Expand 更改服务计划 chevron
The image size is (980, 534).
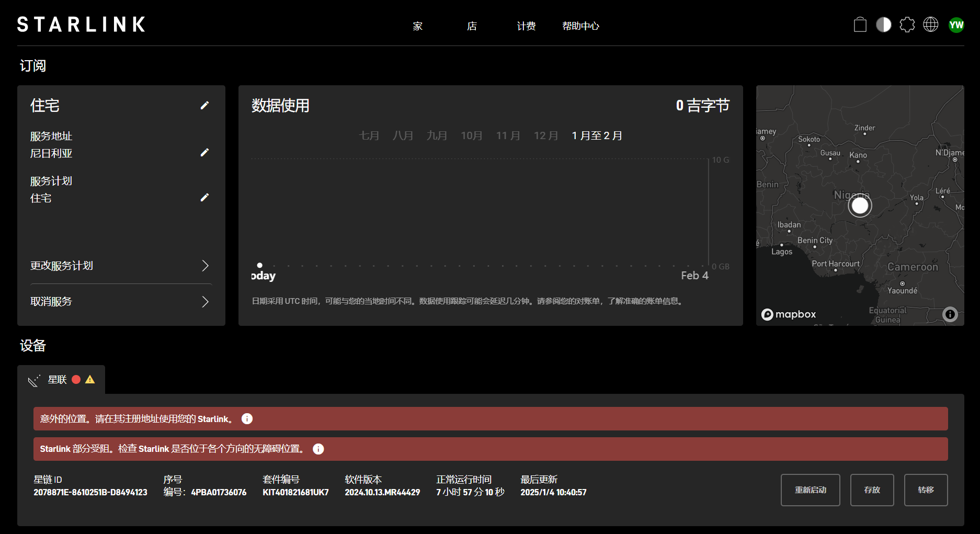click(205, 266)
